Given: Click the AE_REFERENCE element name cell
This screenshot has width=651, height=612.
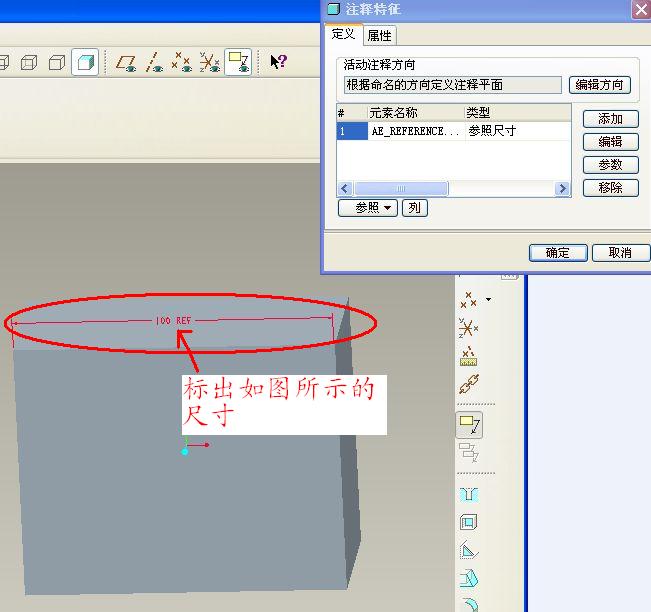Looking at the screenshot, I should coord(416,131).
